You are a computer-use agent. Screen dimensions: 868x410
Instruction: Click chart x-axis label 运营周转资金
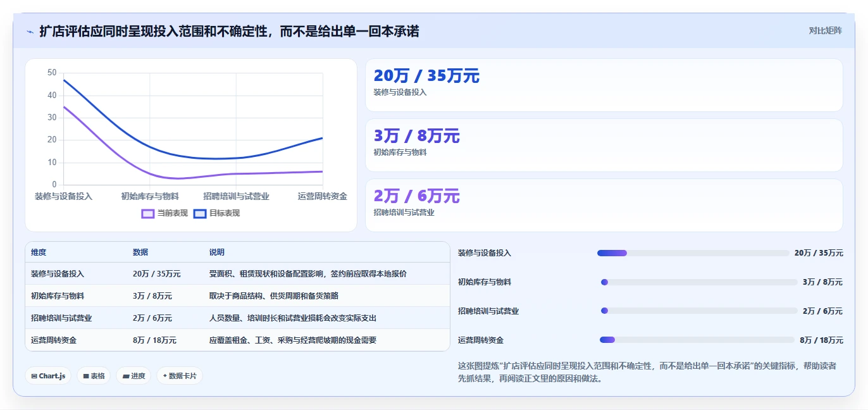[x=323, y=197]
